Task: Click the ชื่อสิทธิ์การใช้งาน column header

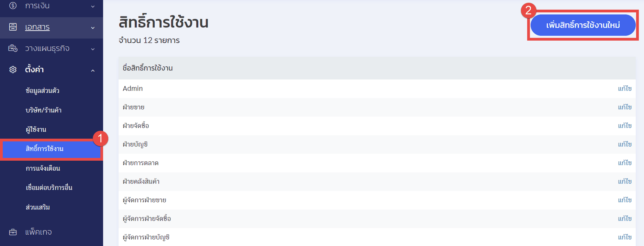Action: coord(148,68)
